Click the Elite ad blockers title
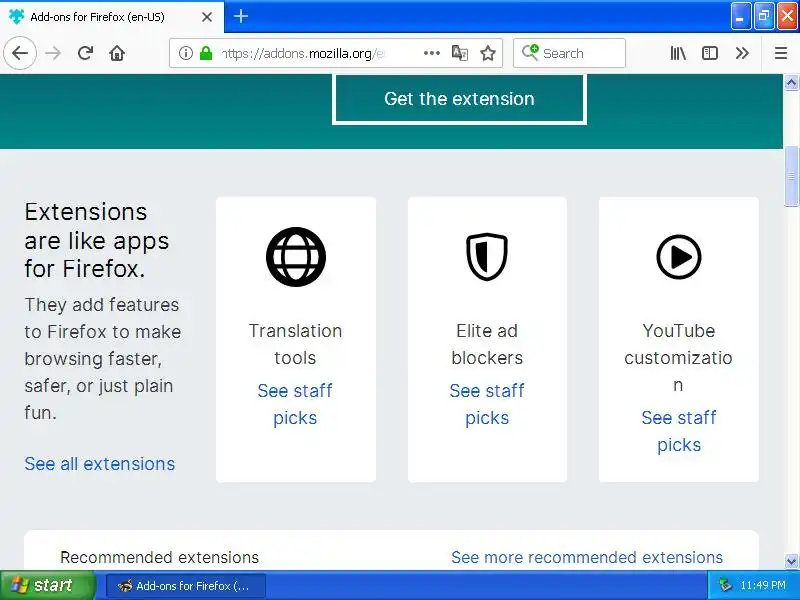 tap(487, 344)
